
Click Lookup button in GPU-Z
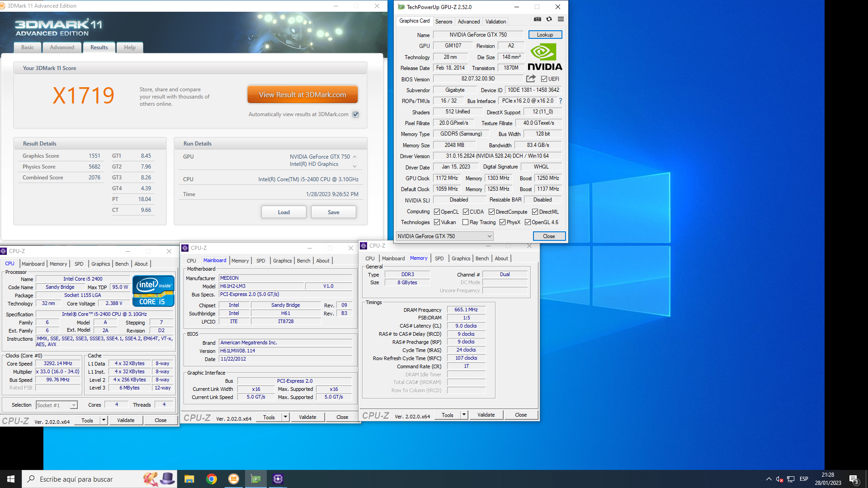pos(545,35)
